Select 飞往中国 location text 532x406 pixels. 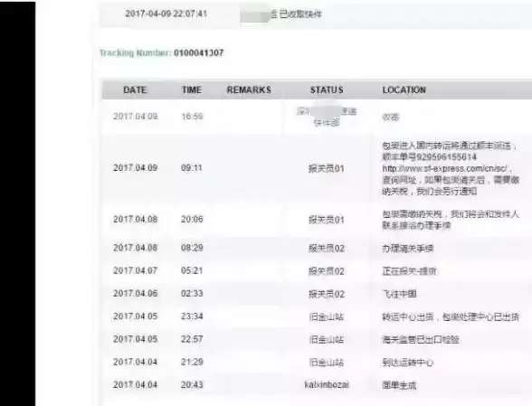(399, 294)
